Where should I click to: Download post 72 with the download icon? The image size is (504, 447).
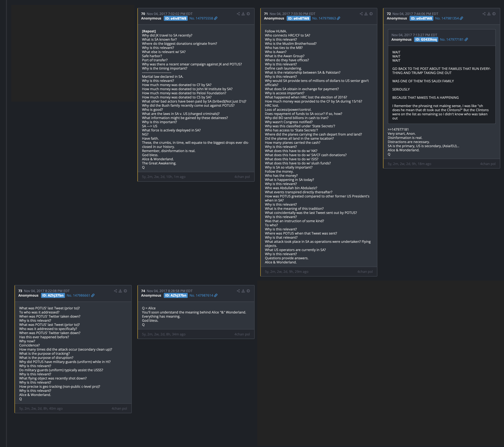[x=489, y=14]
